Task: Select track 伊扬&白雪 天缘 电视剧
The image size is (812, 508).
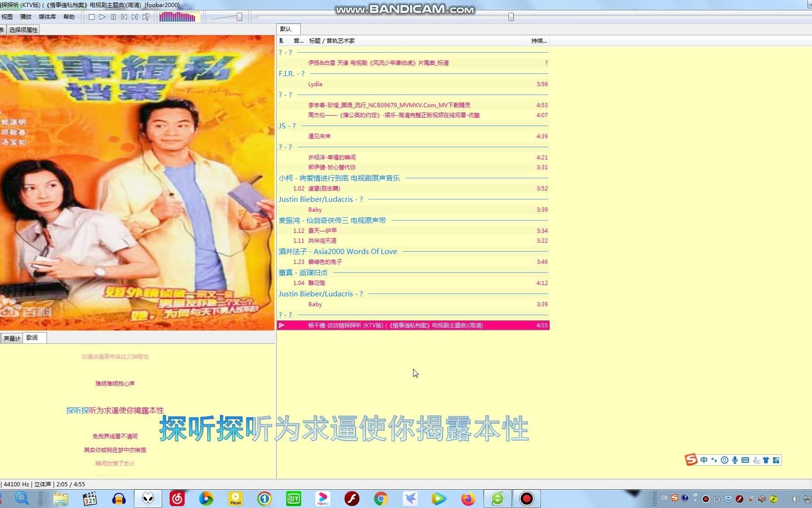Action: [x=413, y=63]
